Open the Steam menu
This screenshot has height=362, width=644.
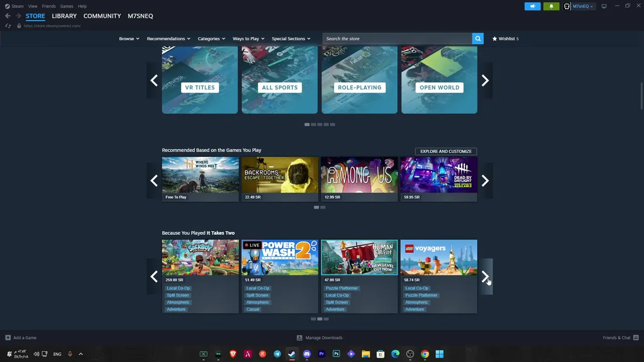14,6
